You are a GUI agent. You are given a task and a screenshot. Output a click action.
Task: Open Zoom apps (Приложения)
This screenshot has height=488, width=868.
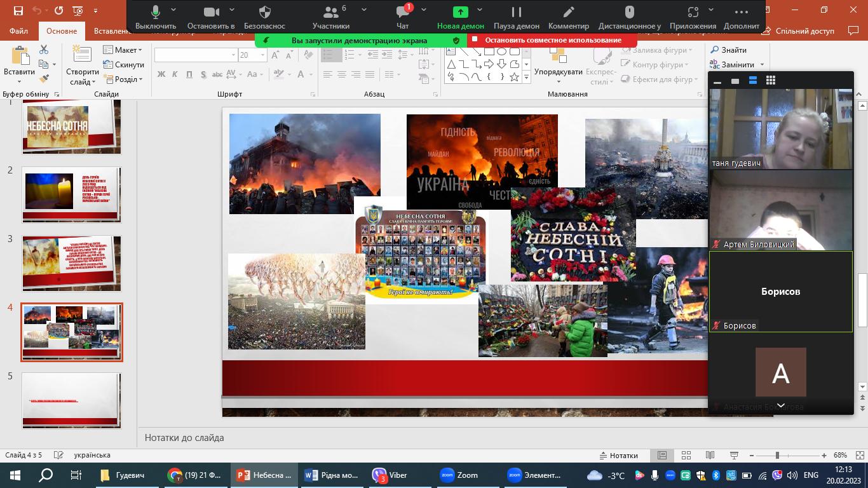coord(693,17)
